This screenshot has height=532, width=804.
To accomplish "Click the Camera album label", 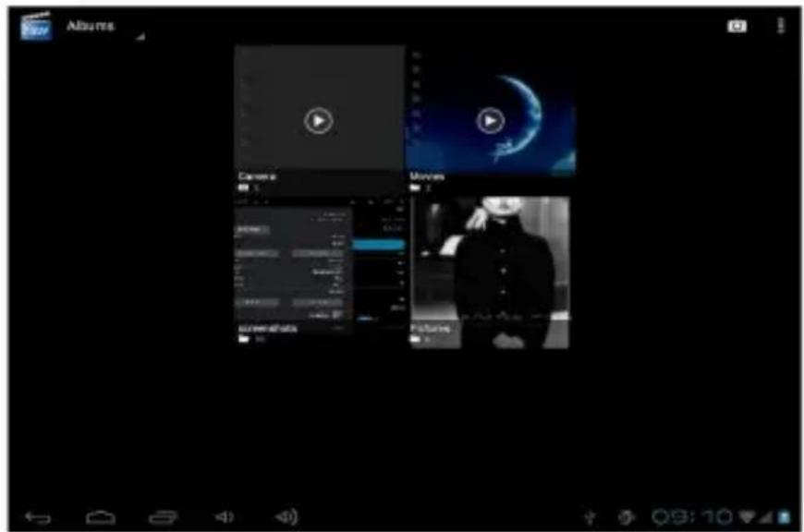I will point(257,176).
